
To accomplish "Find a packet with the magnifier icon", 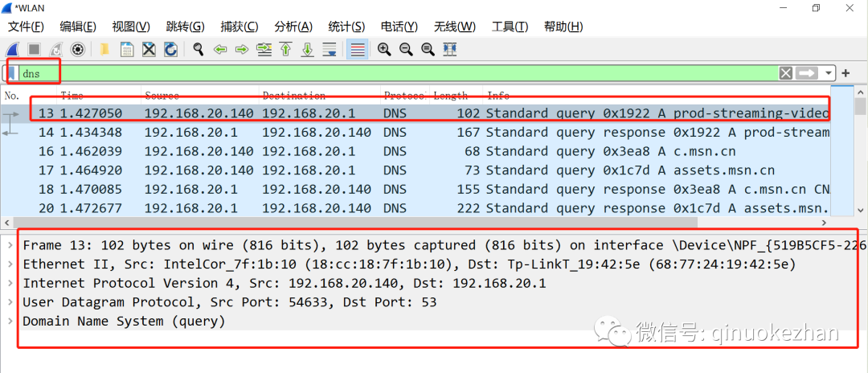I will tap(199, 49).
